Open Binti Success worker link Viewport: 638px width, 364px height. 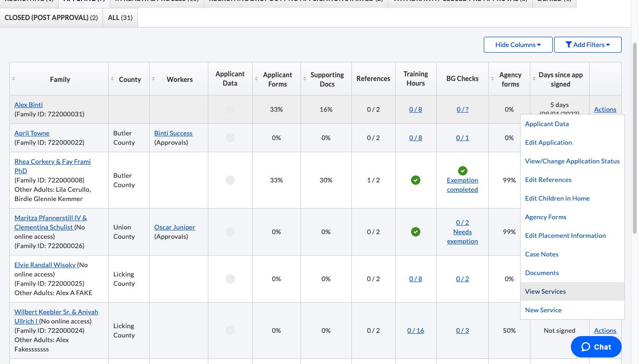click(173, 133)
